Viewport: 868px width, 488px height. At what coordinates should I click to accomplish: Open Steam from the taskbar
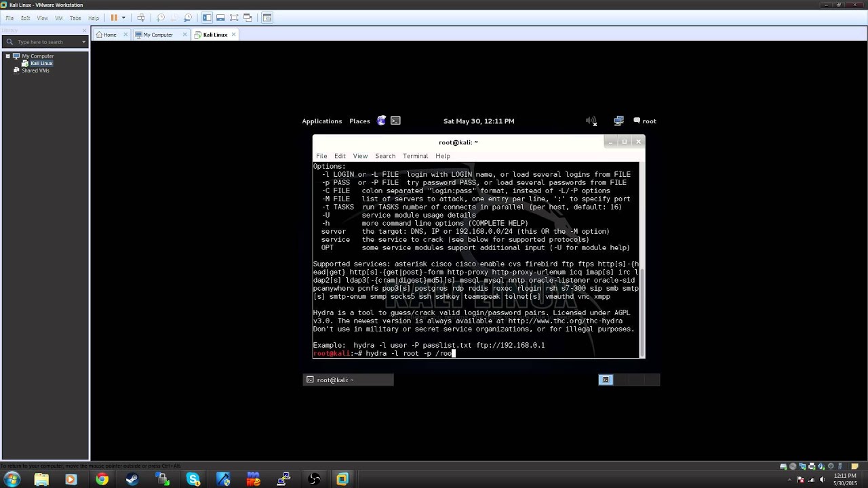tap(132, 479)
